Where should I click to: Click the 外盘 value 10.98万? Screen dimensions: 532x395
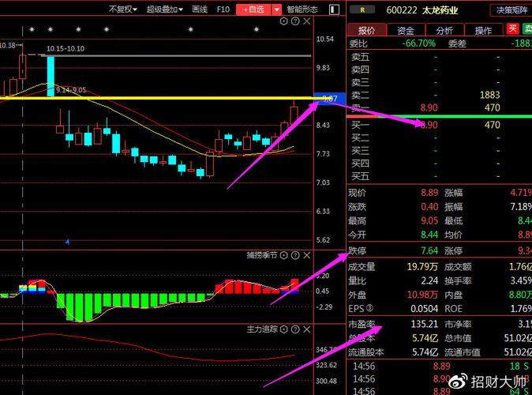(x=423, y=295)
